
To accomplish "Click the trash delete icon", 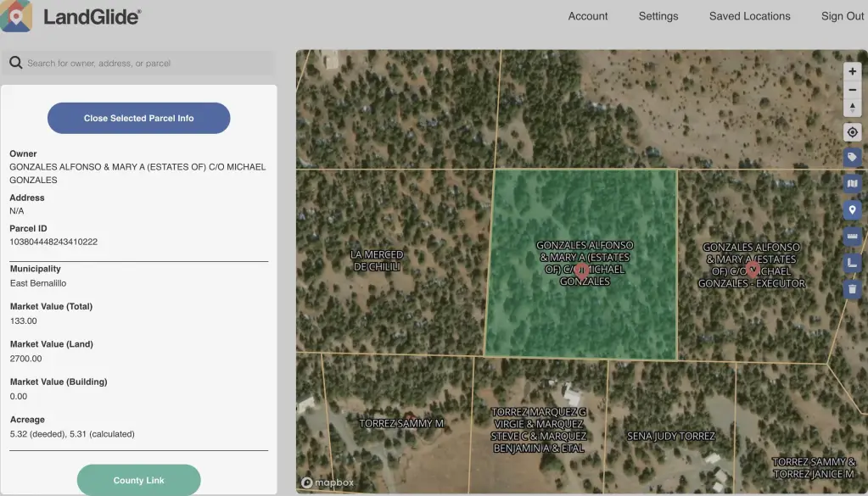I will (853, 289).
